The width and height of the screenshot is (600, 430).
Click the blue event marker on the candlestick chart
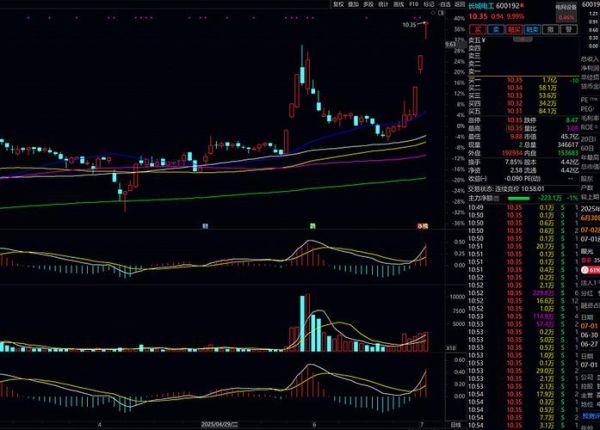(x=205, y=226)
